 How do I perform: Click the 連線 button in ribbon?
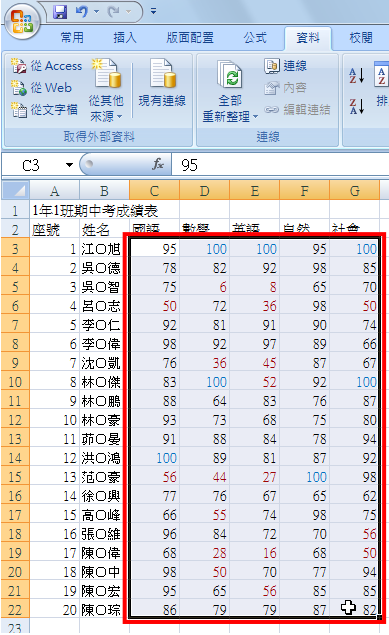pyautogui.click(x=286, y=66)
